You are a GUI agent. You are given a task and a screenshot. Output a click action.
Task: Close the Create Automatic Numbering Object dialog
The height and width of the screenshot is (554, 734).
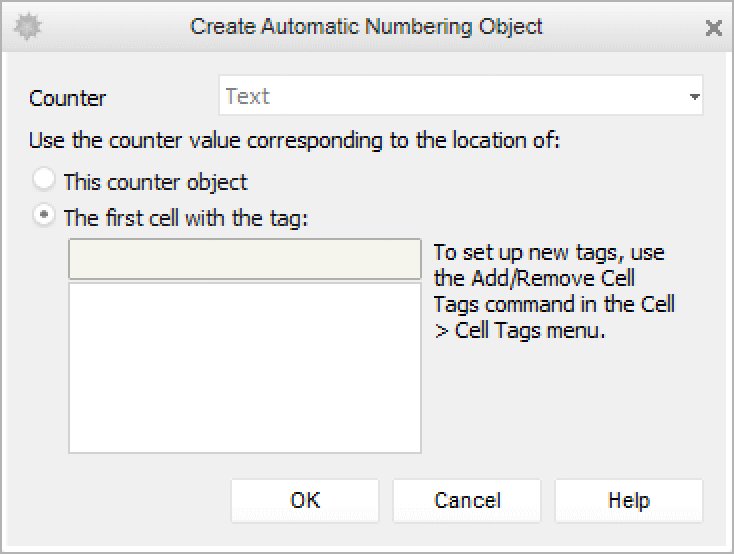tap(713, 28)
